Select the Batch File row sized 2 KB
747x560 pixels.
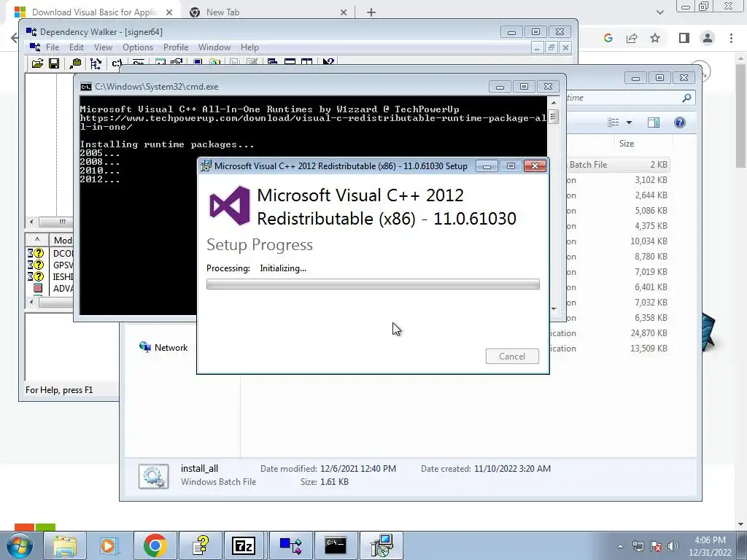pos(618,165)
